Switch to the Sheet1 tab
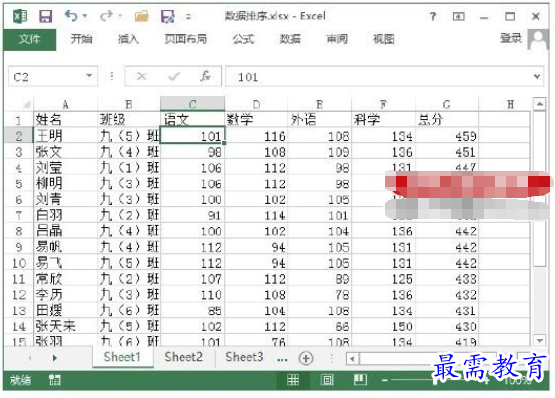This screenshot has height=398, width=555. pos(122,357)
